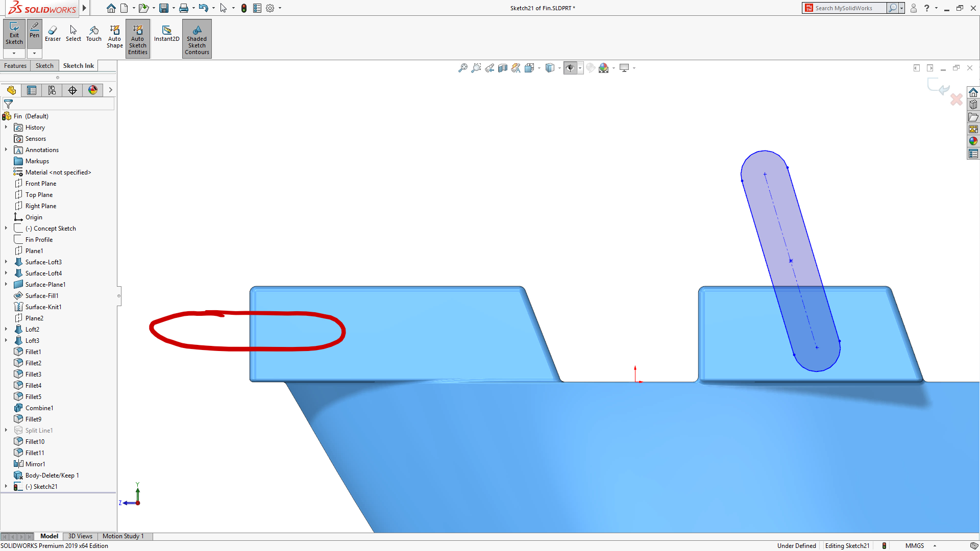Viewport: 980px width, 551px height.
Task: Open the Motion Study 1 tab
Action: (123, 536)
